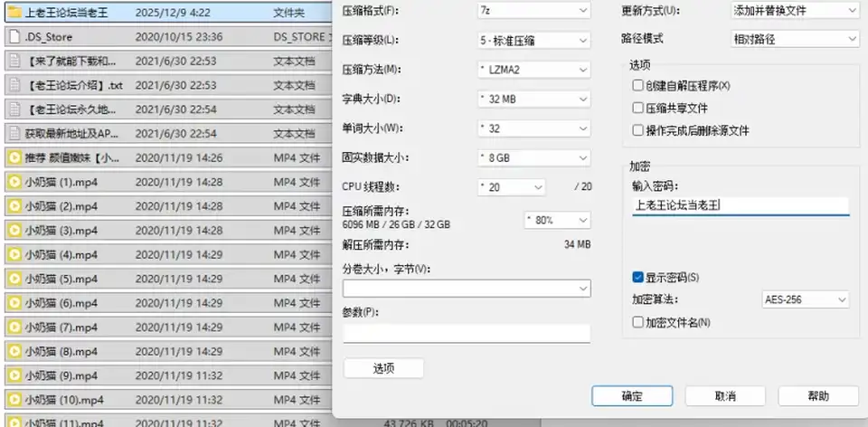
Task: Click the 文件夹 type cell
Action: tap(289, 13)
